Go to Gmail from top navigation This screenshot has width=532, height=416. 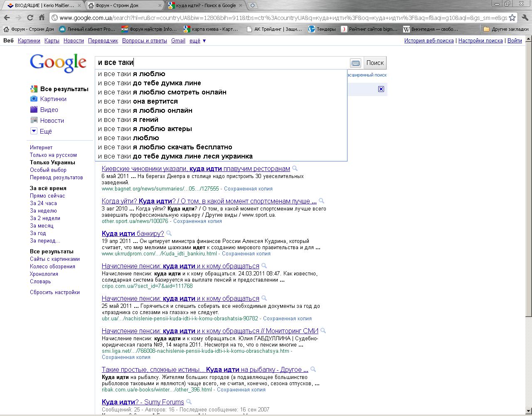[x=178, y=41]
